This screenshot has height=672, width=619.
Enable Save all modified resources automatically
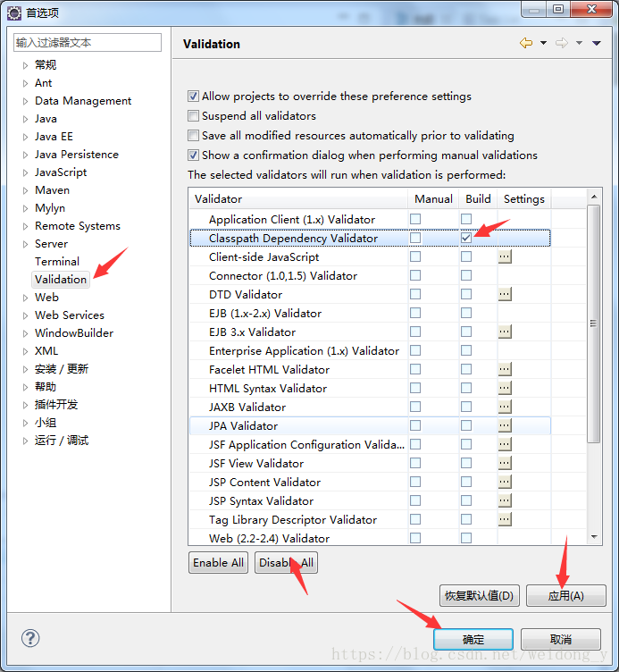(x=193, y=136)
